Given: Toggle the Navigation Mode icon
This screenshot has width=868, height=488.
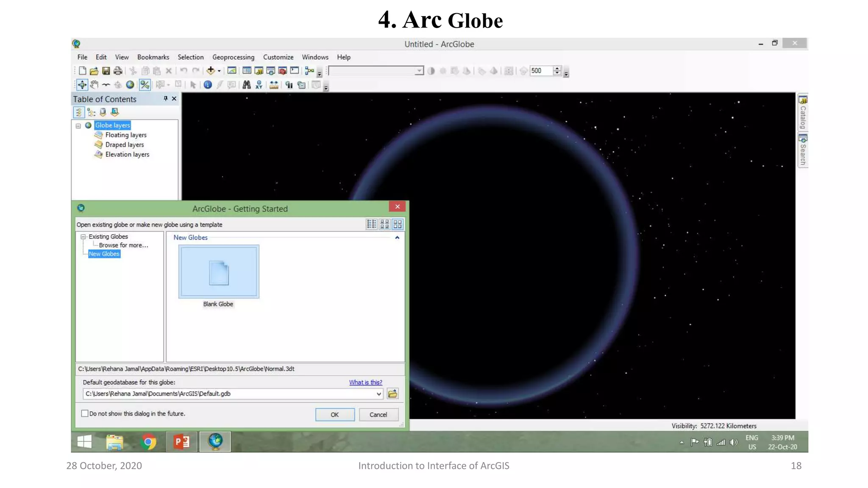Looking at the screenshot, I should pyautogui.click(x=145, y=85).
